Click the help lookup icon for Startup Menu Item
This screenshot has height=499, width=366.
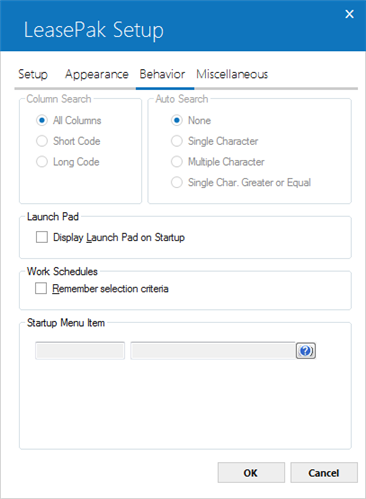[306, 351]
